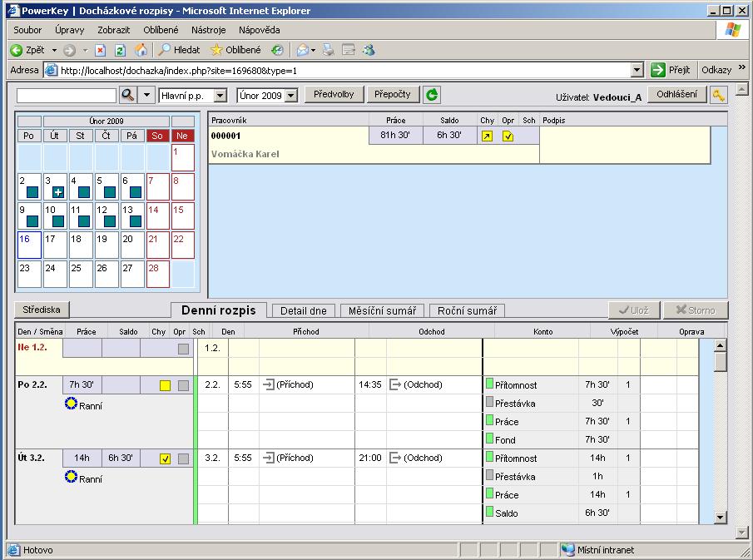Screen dimensions: 753x560
Task: Click the Předvolby button
Action: 334,95
